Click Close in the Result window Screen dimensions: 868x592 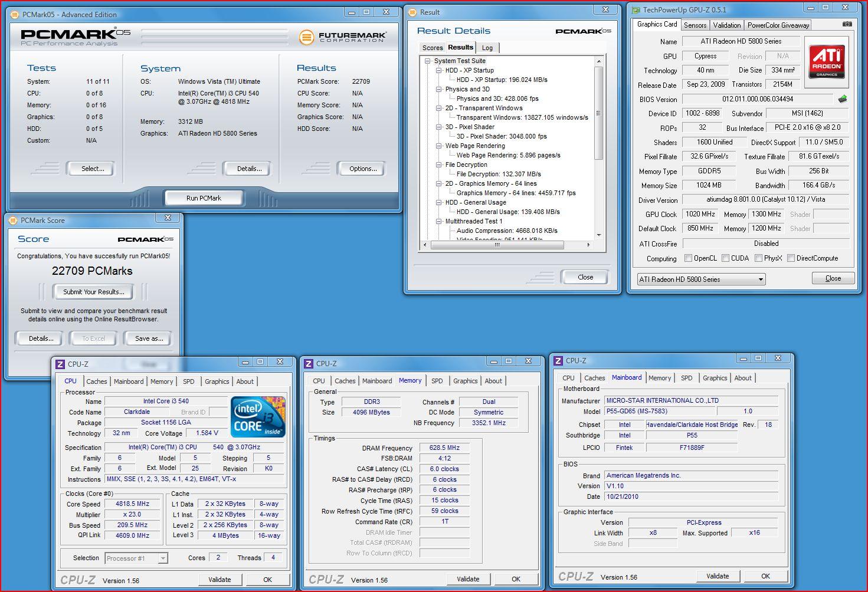[585, 277]
